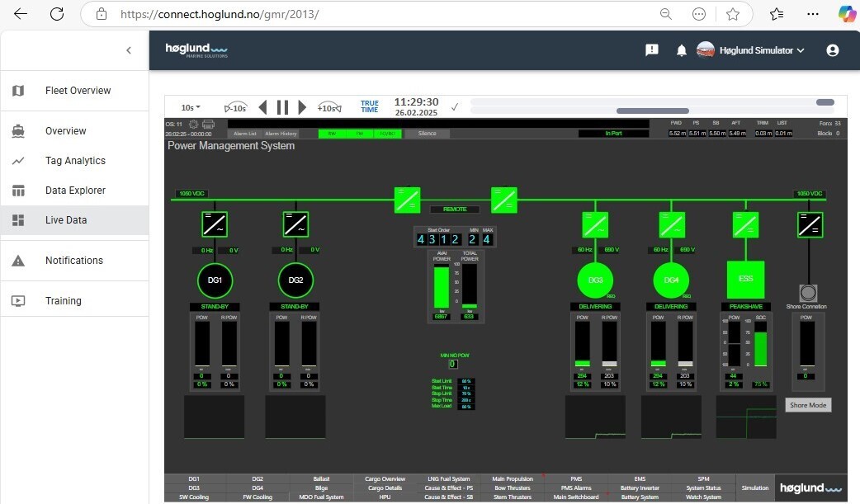
Task: Toggle right bus-tie breaker symbol
Action: 504,200
